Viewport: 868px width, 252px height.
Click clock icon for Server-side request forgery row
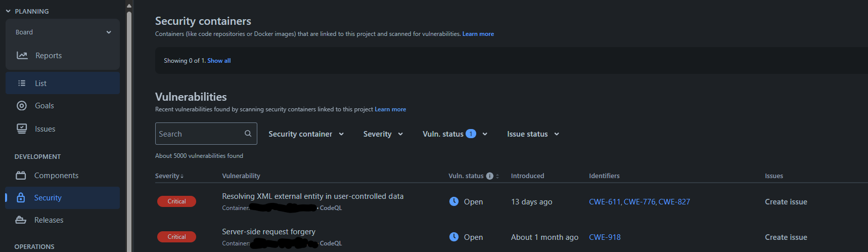[x=454, y=237]
